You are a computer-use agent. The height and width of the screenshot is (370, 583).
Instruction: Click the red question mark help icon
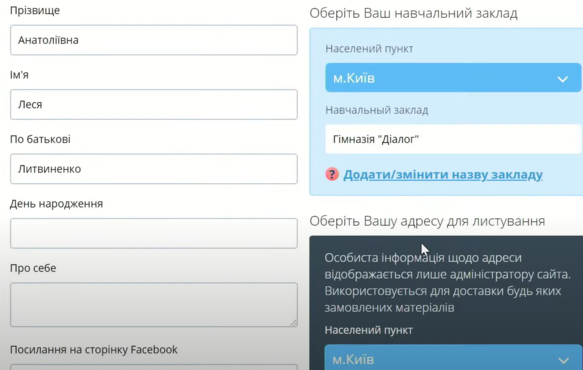tap(332, 174)
